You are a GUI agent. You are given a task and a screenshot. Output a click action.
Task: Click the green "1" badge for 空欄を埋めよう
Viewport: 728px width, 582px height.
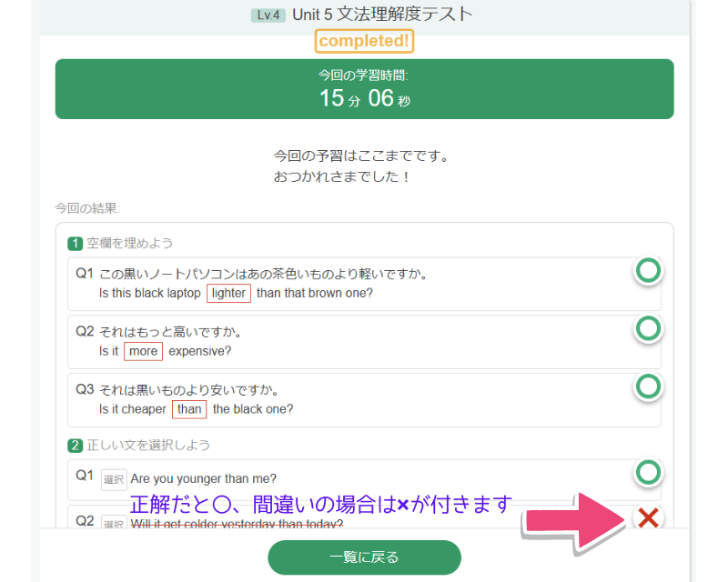tap(76, 243)
